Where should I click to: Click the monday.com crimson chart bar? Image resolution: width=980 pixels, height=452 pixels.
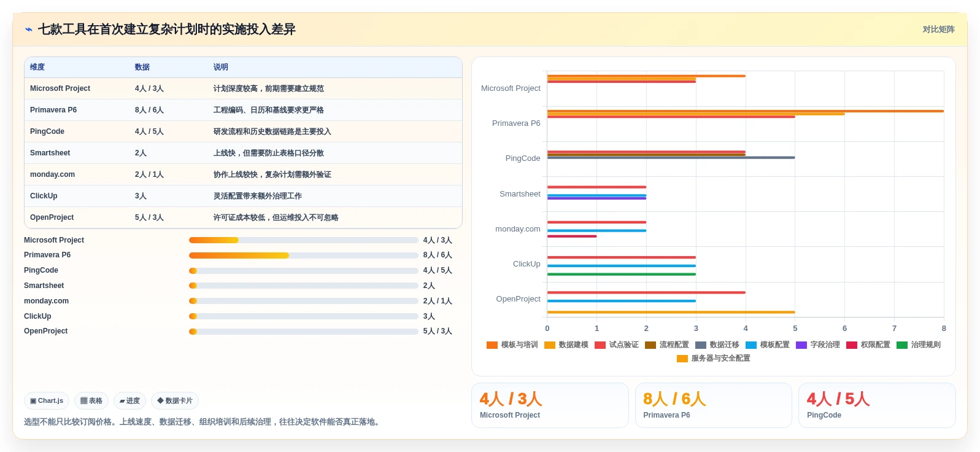click(572, 236)
